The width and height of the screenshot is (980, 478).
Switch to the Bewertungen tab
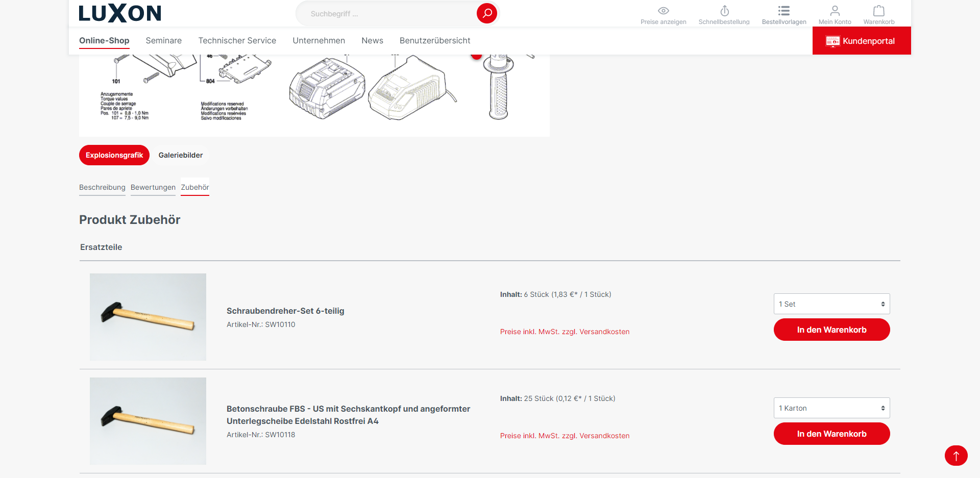pos(153,188)
